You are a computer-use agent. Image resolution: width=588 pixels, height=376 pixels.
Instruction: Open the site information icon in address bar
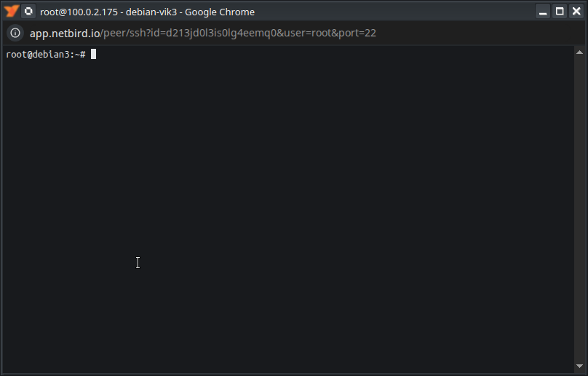[x=16, y=33]
